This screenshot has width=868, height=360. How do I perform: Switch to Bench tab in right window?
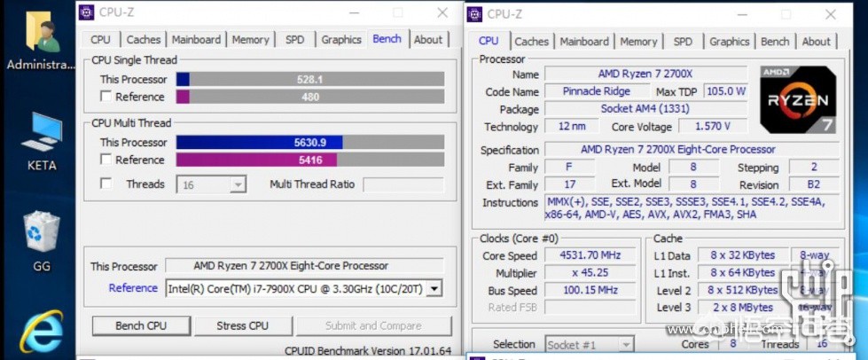[x=775, y=42]
